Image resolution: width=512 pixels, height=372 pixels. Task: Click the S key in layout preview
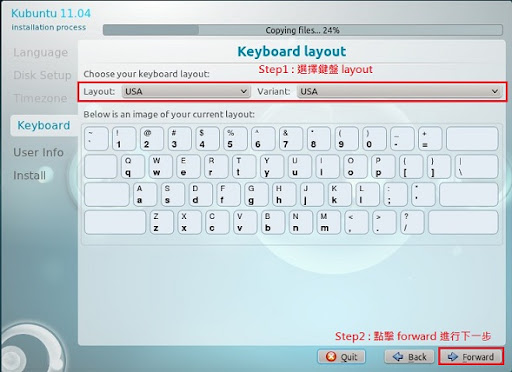coord(172,194)
